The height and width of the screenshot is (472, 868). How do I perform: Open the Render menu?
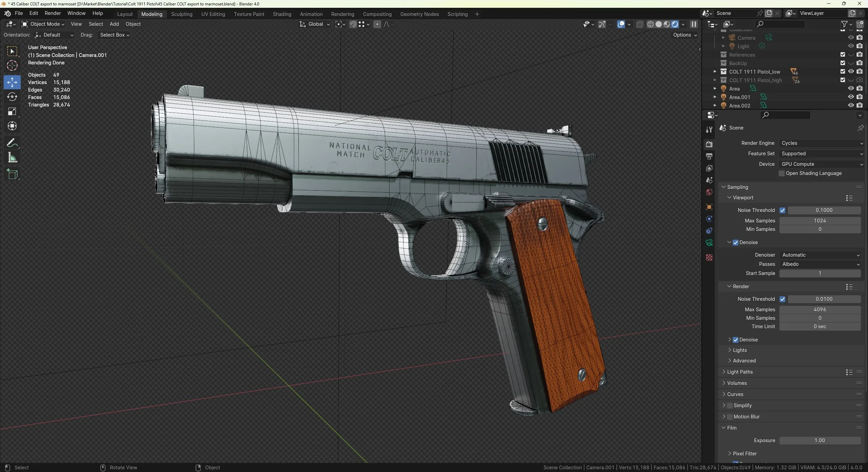click(x=53, y=13)
